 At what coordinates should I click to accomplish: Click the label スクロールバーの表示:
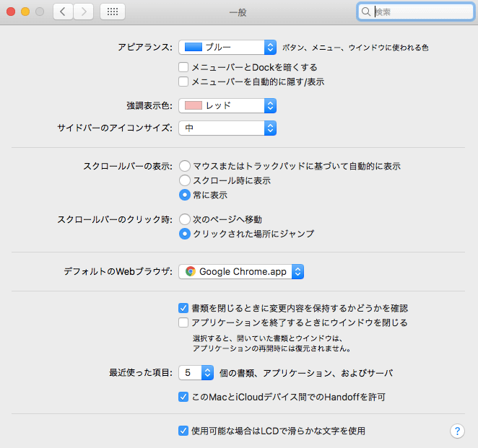(x=128, y=167)
